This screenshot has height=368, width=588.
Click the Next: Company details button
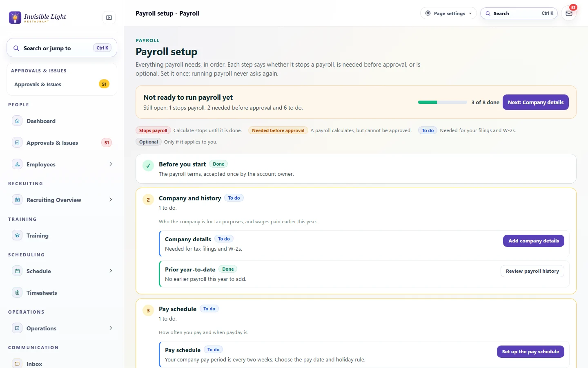(535, 102)
